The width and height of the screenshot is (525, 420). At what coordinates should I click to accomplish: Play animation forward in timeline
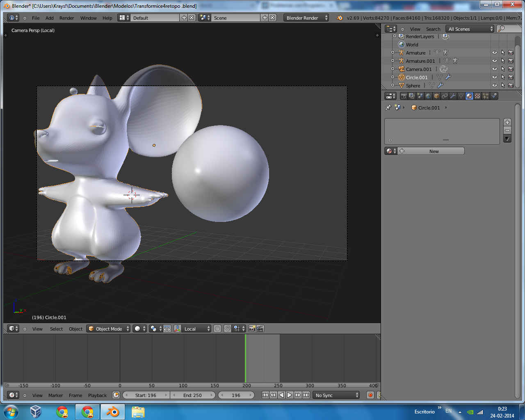click(290, 395)
